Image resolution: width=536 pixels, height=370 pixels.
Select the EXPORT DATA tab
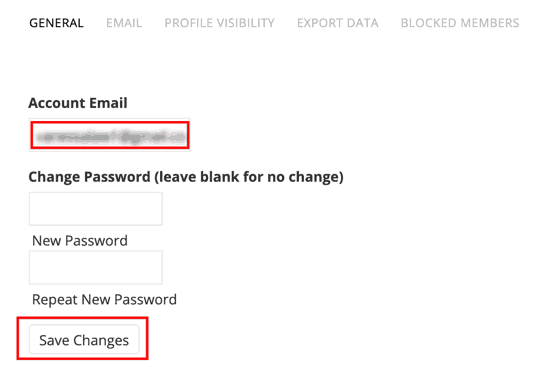337,23
